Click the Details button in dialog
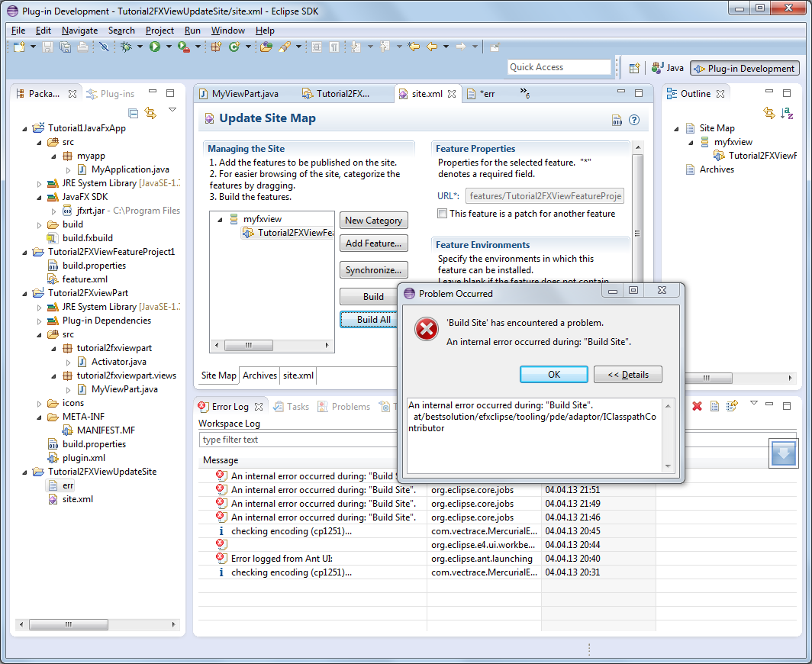The height and width of the screenshot is (664, 812). coord(627,375)
